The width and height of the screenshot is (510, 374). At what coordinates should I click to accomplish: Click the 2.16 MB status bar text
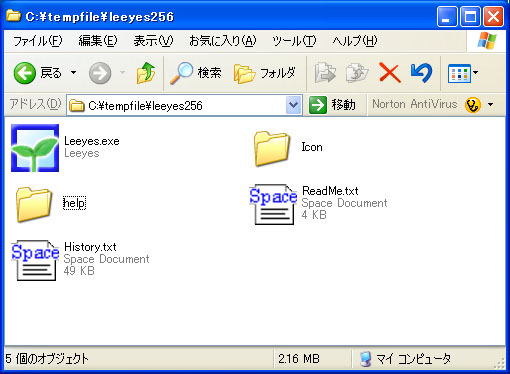coord(299,359)
